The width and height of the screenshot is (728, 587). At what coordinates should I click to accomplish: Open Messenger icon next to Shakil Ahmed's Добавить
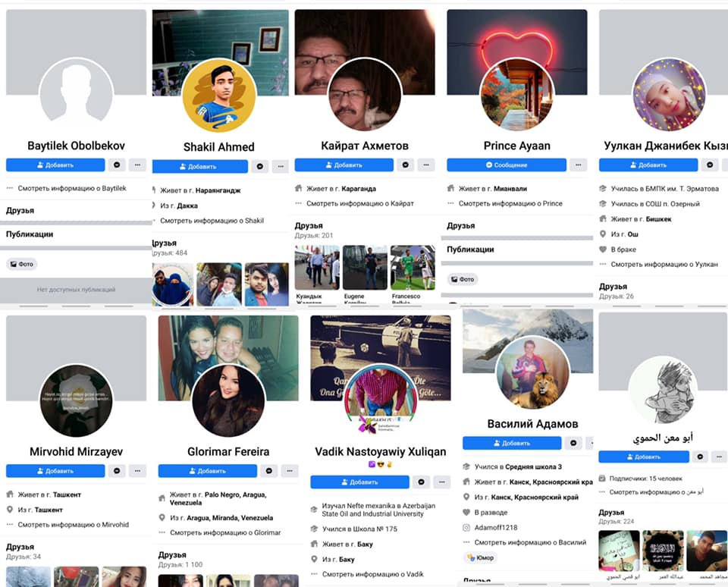tap(260, 166)
